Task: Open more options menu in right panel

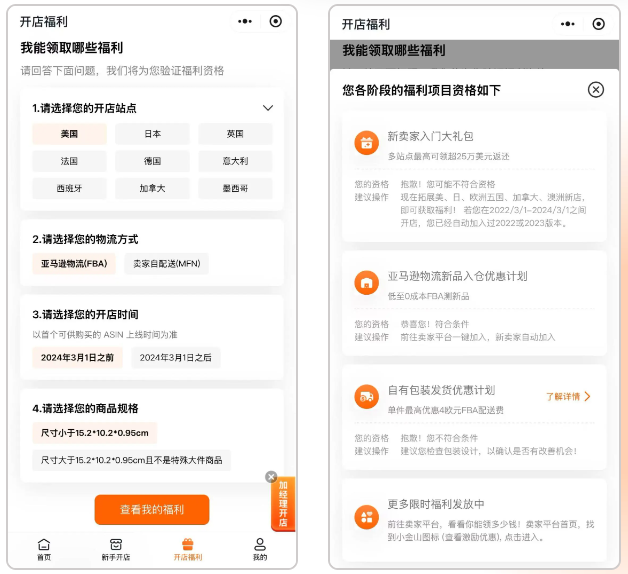Action: 568,24
